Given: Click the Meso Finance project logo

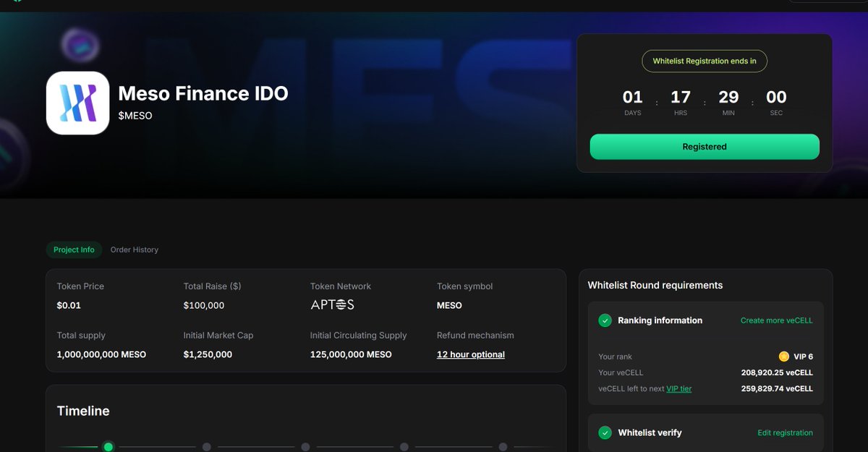Looking at the screenshot, I should coord(77,102).
